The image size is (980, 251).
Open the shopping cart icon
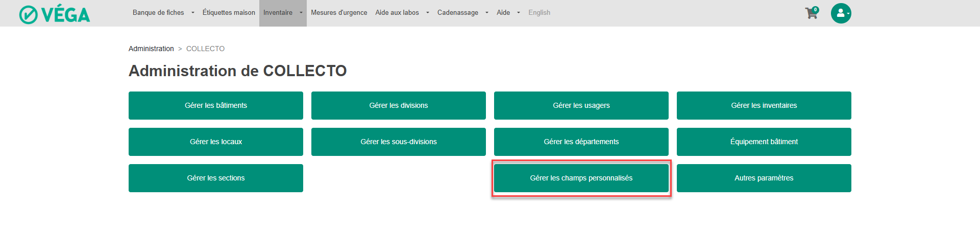pyautogui.click(x=811, y=13)
